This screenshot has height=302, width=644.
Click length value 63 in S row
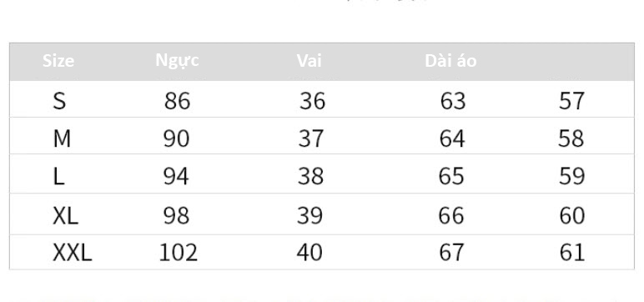[453, 101]
